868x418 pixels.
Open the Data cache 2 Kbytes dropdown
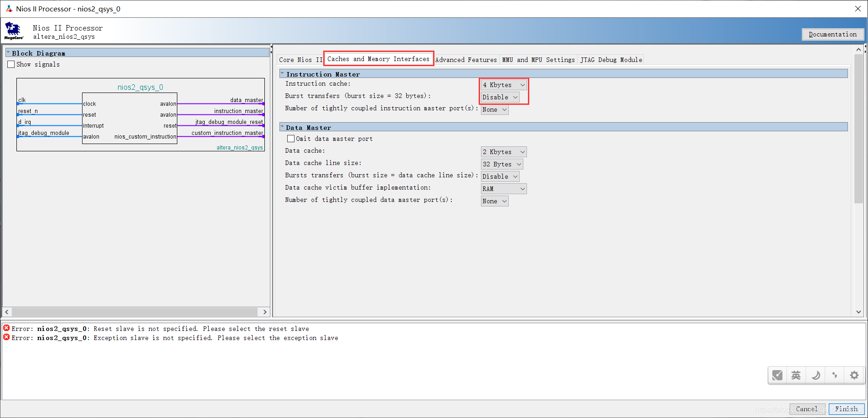click(x=504, y=152)
